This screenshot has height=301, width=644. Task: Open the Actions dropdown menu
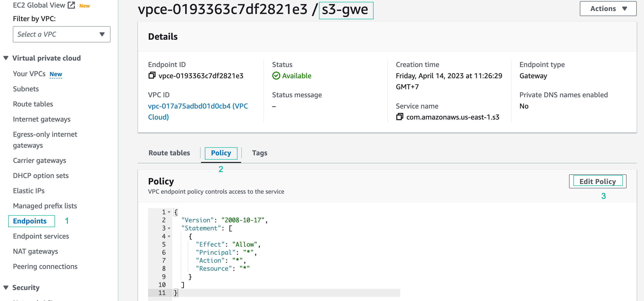click(x=608, y=8)
